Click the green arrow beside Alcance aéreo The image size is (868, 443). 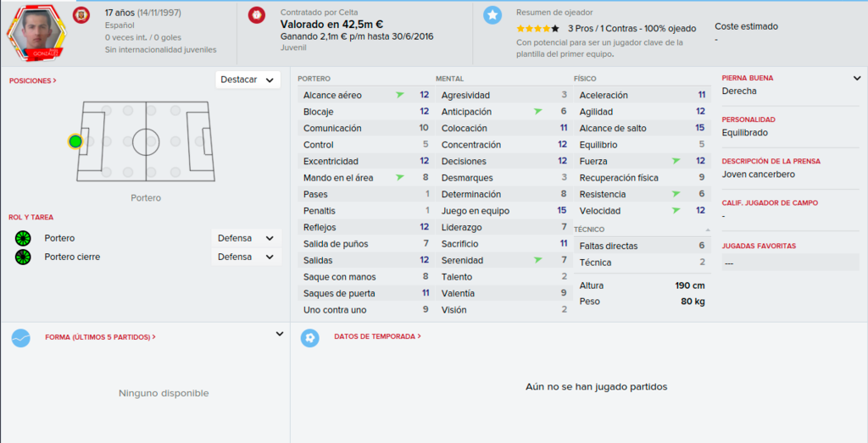(400, 95)
